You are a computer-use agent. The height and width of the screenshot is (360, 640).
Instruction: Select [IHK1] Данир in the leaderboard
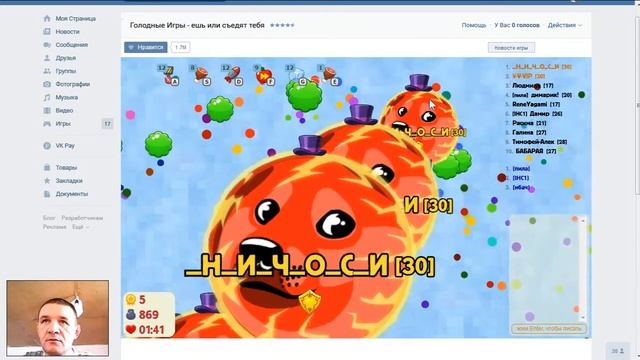pyautogui.click(x=537, y=114)
